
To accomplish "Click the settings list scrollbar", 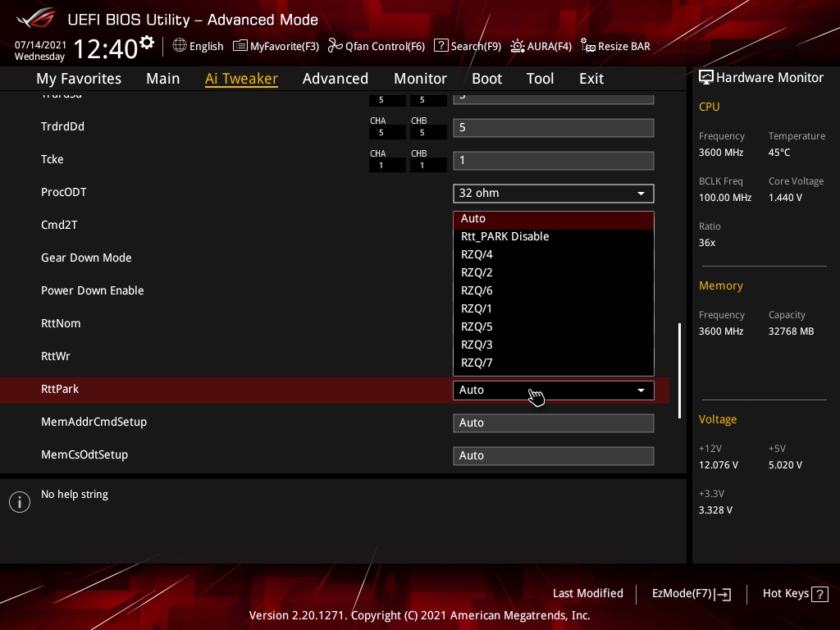I will [679, 370].
